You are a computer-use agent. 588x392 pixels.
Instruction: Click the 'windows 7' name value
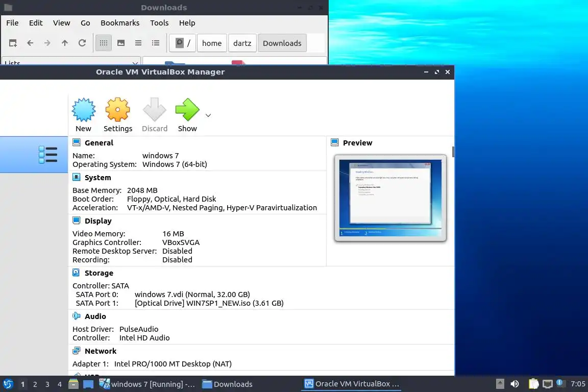pyautogui.click(x=160, y=155)
